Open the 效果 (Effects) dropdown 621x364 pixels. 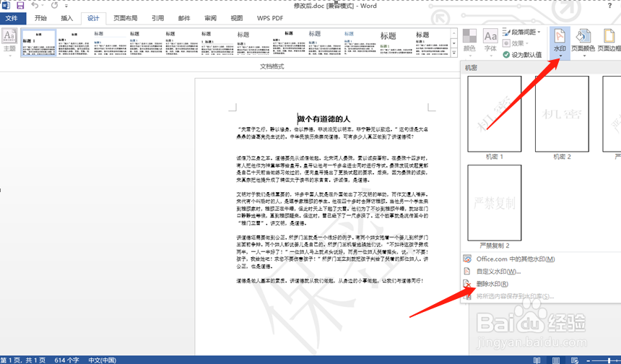click(516, 43)
